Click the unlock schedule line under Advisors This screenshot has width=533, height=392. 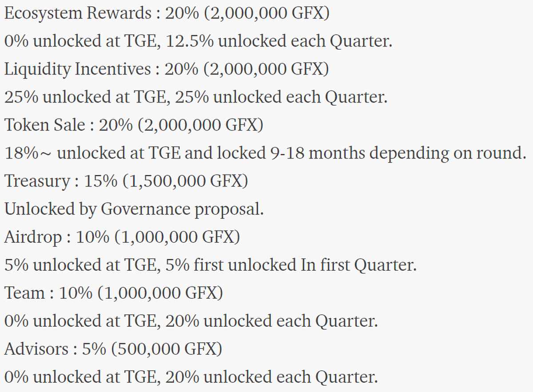pyautogui.click(x=191, y=377)
